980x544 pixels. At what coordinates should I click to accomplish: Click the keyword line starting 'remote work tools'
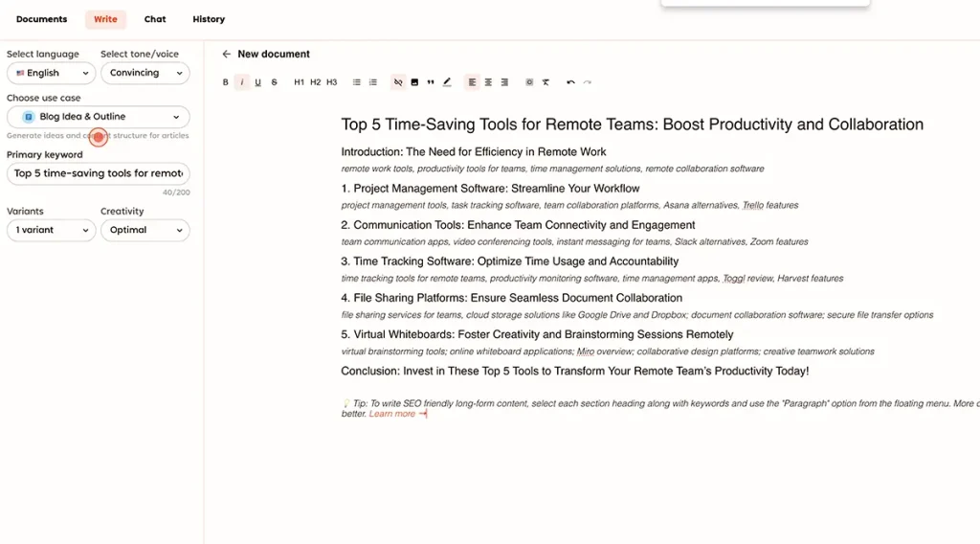point(552,169)
